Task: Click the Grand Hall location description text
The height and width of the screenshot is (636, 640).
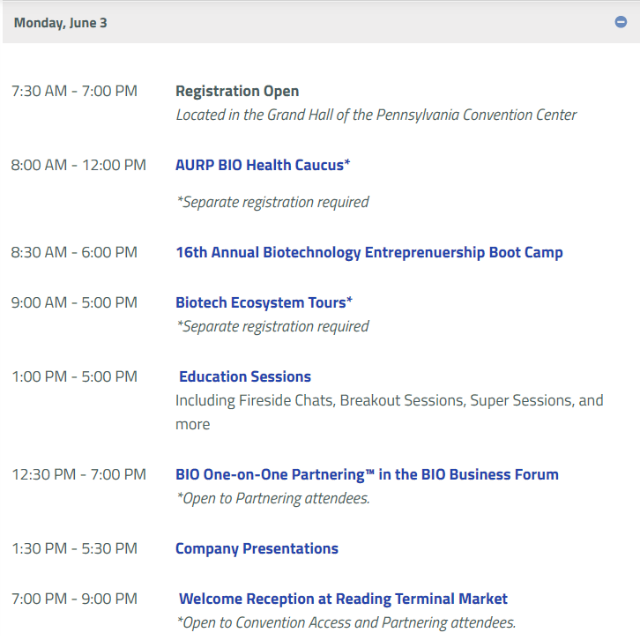Action: tap(376, 115)
